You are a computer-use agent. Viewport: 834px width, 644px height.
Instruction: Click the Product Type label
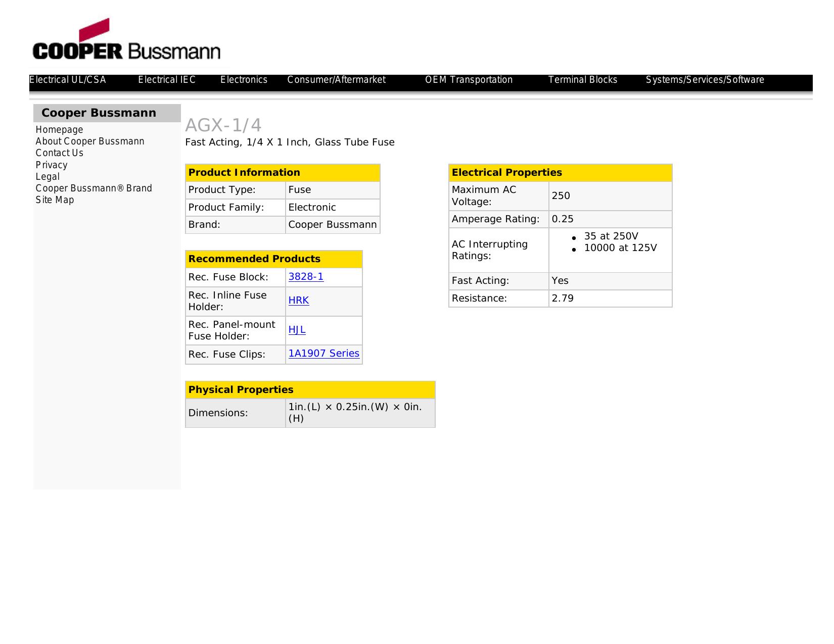(222, 190)
